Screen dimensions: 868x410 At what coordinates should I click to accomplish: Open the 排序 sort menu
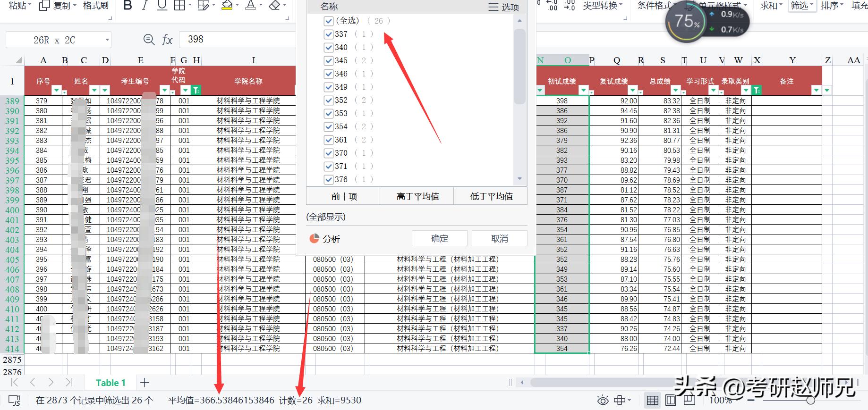pos(832,6)
